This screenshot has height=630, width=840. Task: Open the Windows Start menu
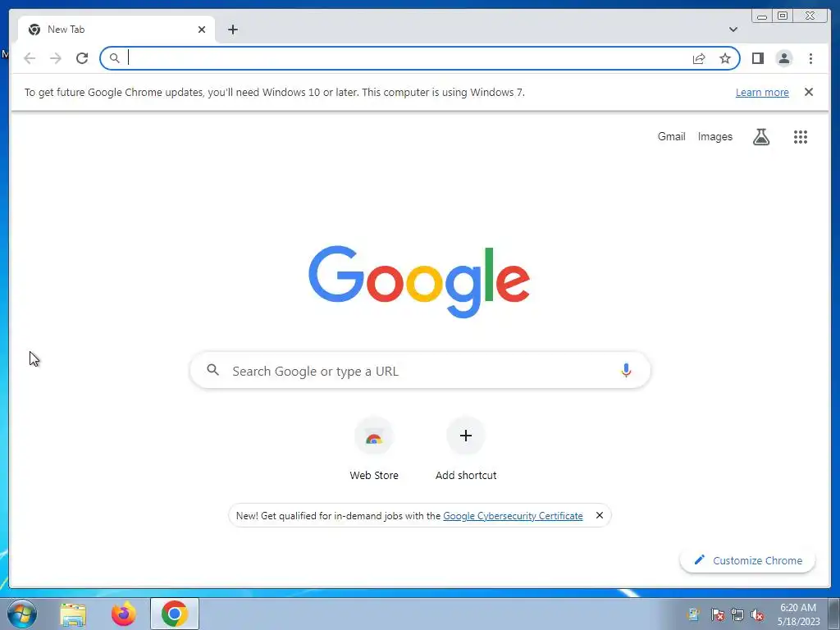coord(22,614)
